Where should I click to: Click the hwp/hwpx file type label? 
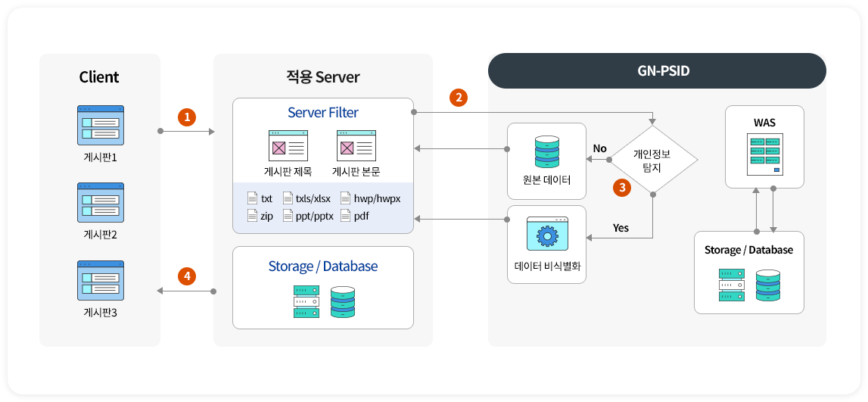377,198
